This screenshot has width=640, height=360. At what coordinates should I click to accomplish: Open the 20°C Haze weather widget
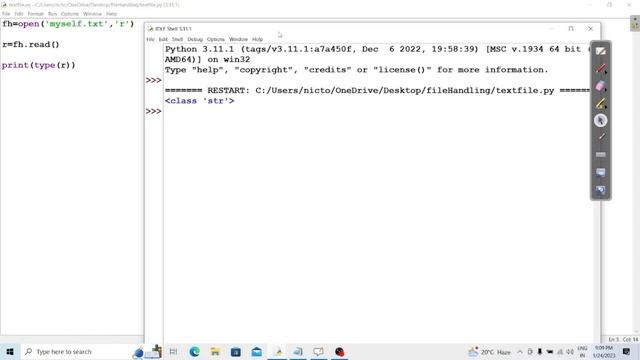489,352
